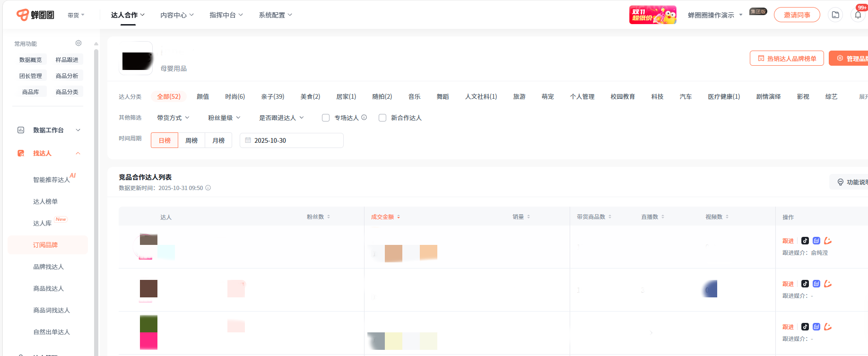This screenshot has width=868, height=356.
Task: Open the 内容中心 top menu
Action: (177, 15)
